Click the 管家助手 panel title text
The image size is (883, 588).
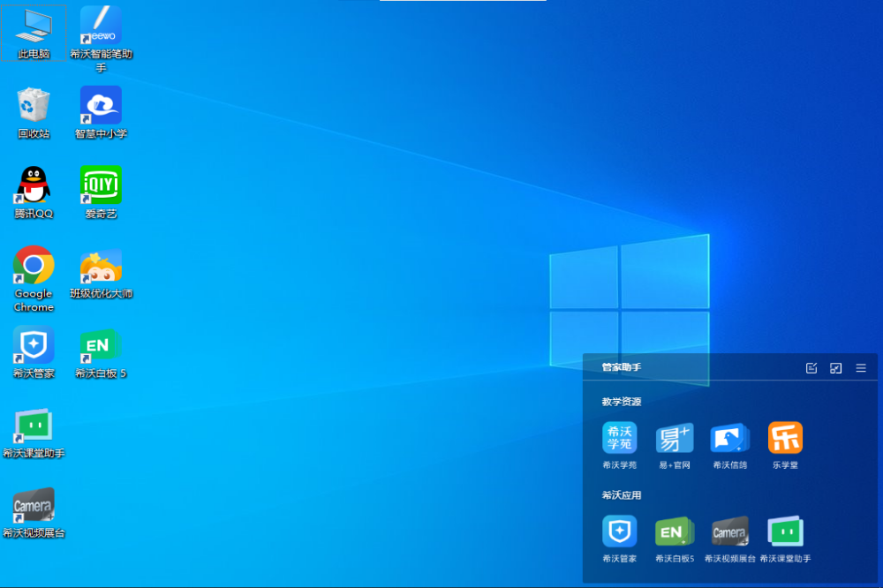[621, 367]
